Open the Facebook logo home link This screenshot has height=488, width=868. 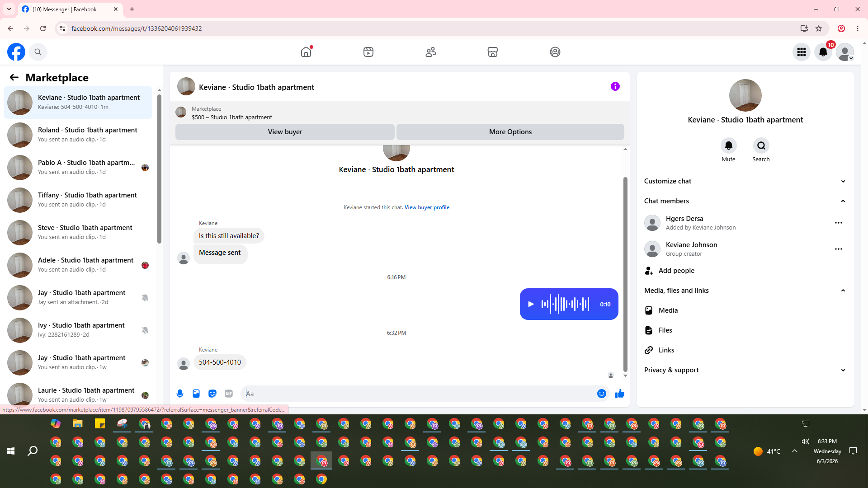point(16,52)
